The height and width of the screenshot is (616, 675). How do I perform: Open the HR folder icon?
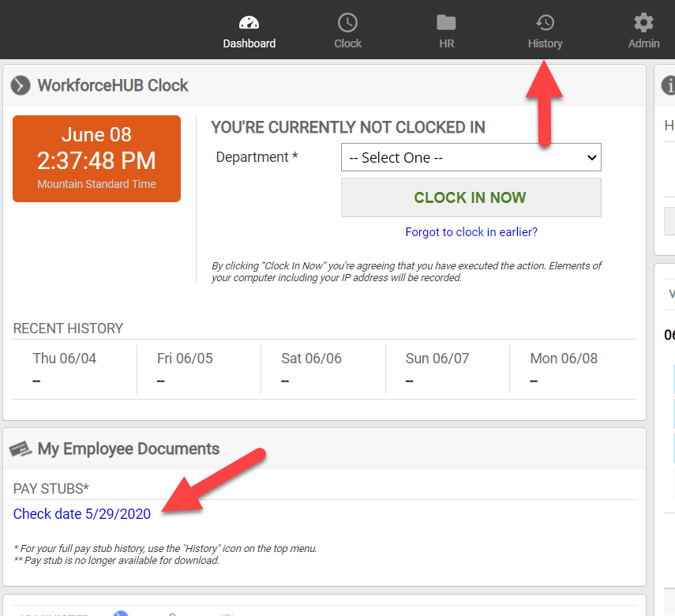coord(446,23)
